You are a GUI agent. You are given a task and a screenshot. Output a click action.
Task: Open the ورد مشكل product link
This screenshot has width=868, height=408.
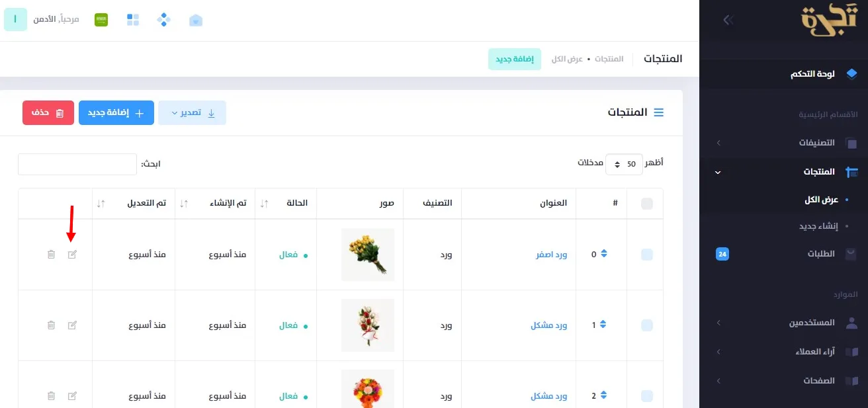tap(550, 325)
